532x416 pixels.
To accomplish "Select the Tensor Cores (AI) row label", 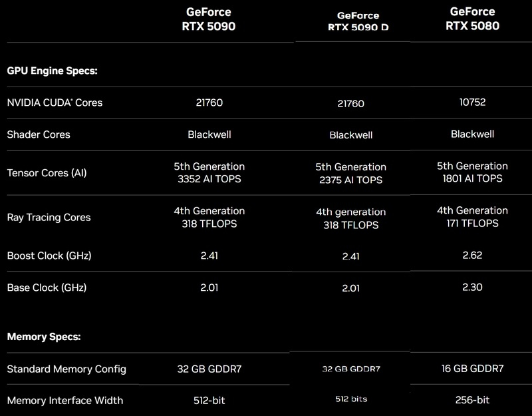I will (x=47, y=173).
